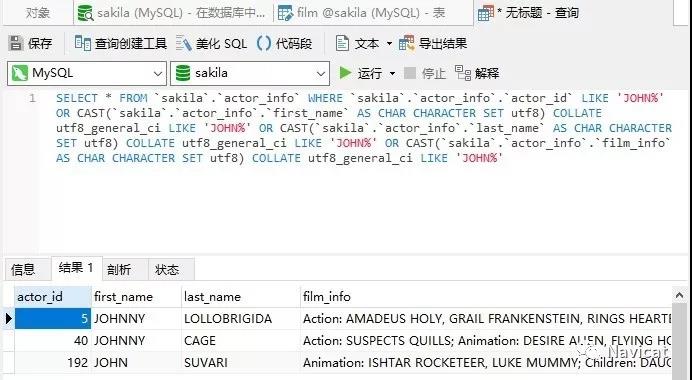The image size is (692, 380).
Task: Expand the Run (运行) options arrow
Action: pos(392,73)
